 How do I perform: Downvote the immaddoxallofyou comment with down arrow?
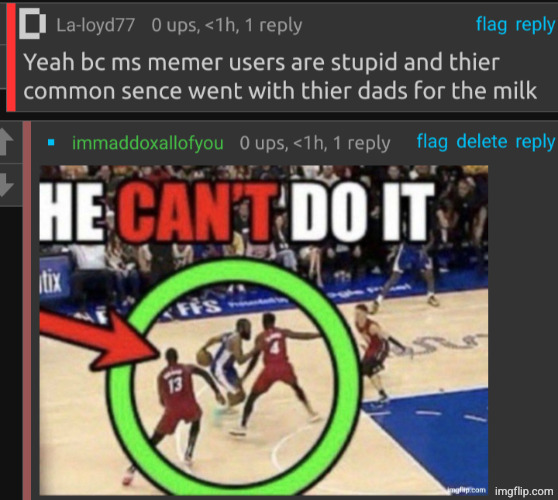[x=7, y=185]
